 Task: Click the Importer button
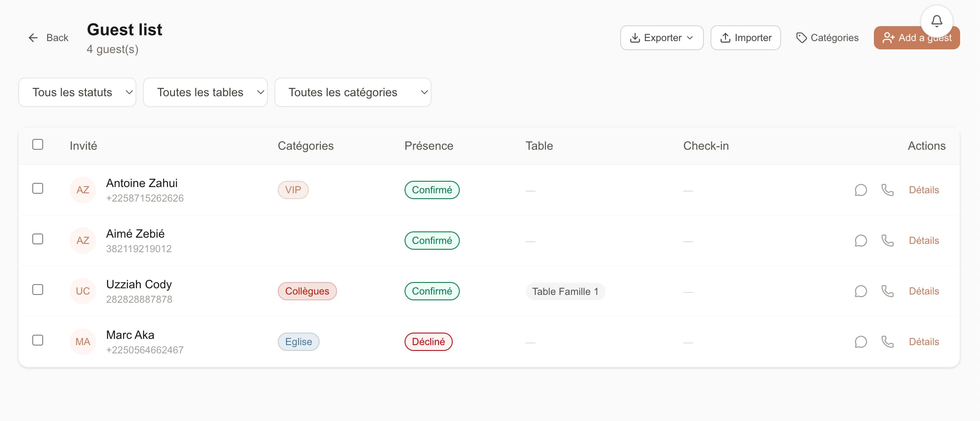[745, 38]
